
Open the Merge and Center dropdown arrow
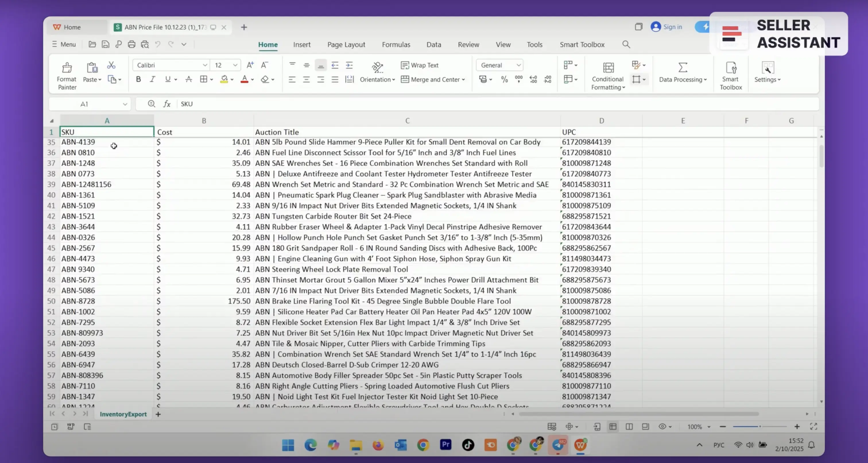(464, 80)
